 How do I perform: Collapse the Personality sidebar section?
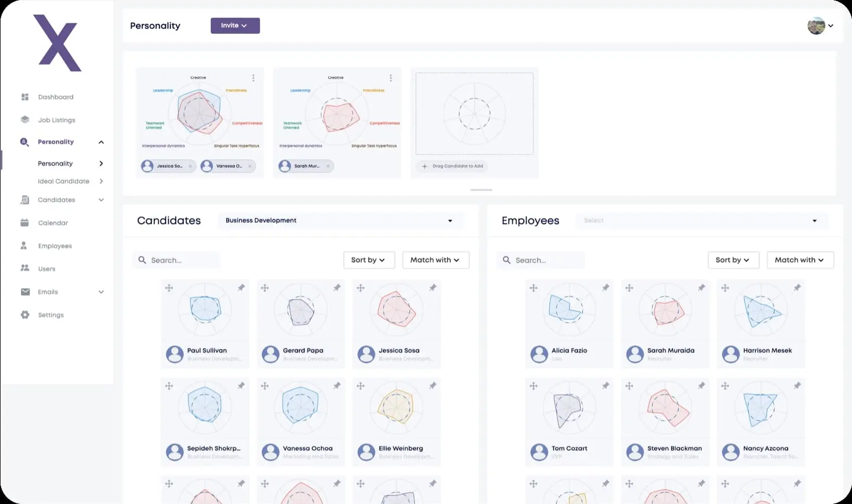pos(101,142)
